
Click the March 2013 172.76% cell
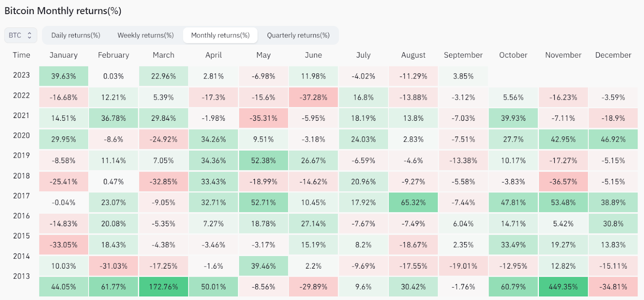coord(163,287)
